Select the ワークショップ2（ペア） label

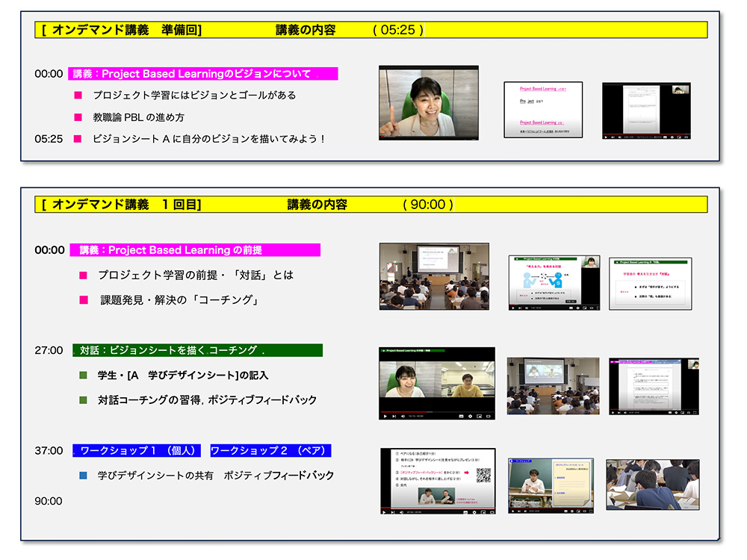[x=270, y=451]
